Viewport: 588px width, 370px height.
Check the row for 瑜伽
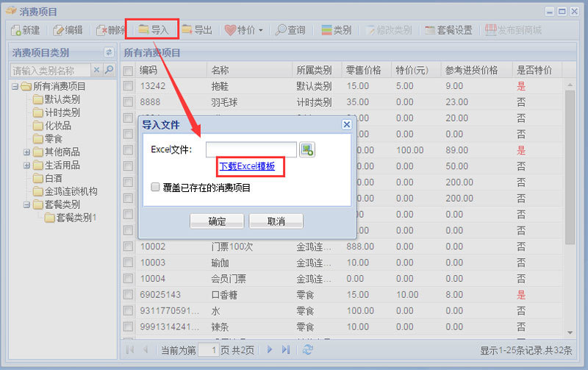pyautogui.click(x=128, y=263)
